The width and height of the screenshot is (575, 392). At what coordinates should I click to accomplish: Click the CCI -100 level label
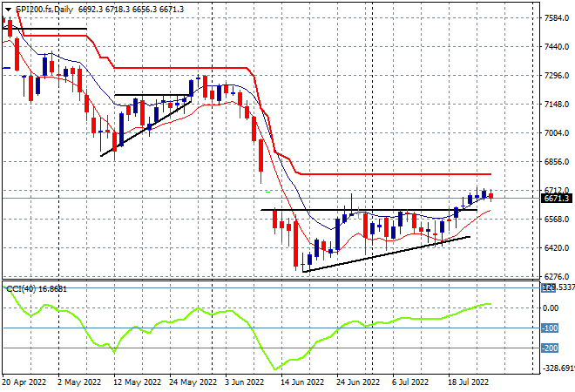(550, 328)
